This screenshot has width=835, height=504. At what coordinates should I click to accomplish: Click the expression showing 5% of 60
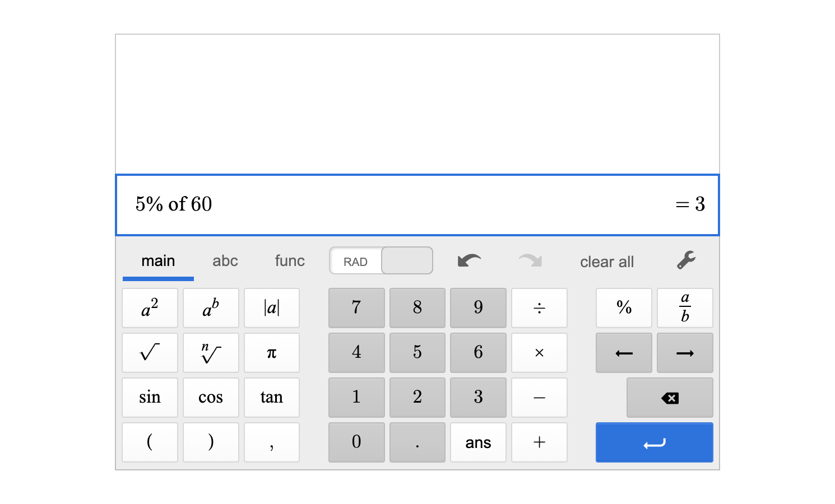[x=174, y=204]
